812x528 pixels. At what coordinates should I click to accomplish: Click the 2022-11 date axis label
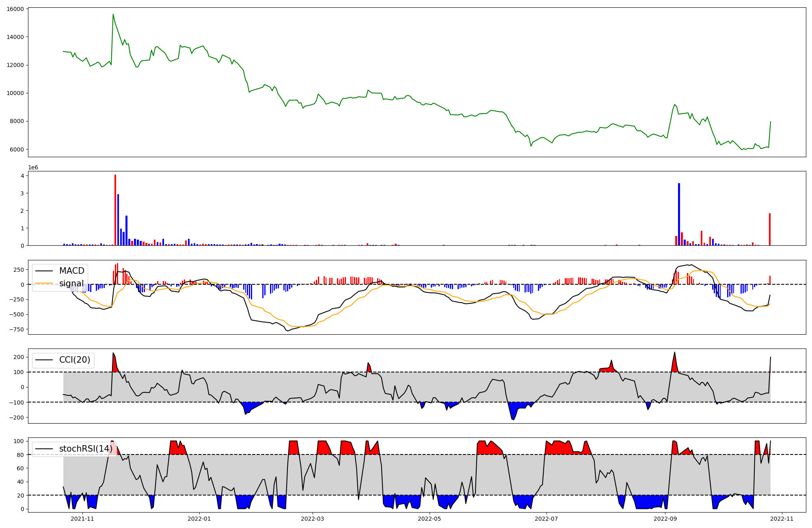(x=782, y=519)
